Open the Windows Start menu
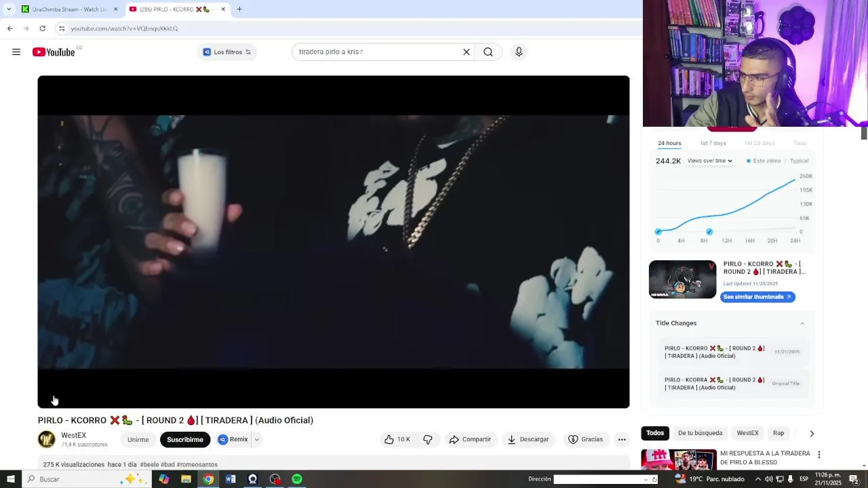This screenshot has height=488, width=868. click(x=11, y=479)
